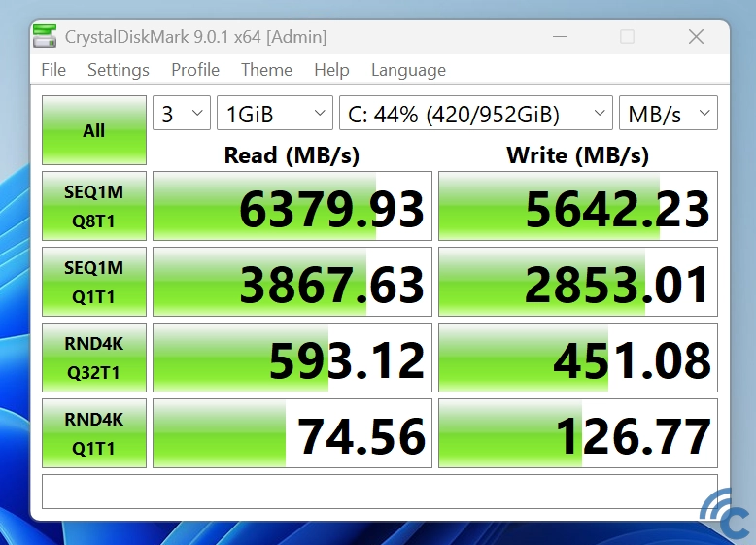
Task: Open the Help menu
Action: click(x=331, y=70)
